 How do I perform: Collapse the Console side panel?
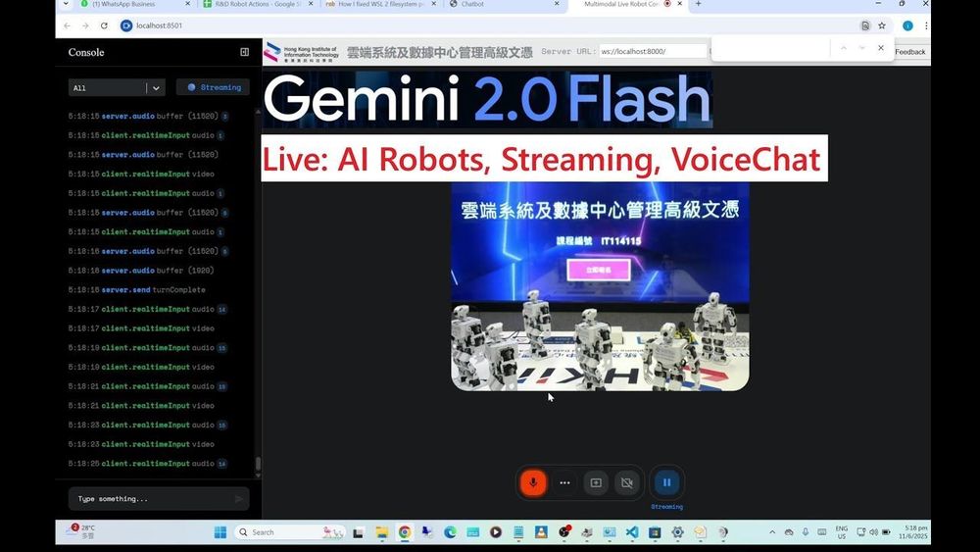click(x=244, y=52)
